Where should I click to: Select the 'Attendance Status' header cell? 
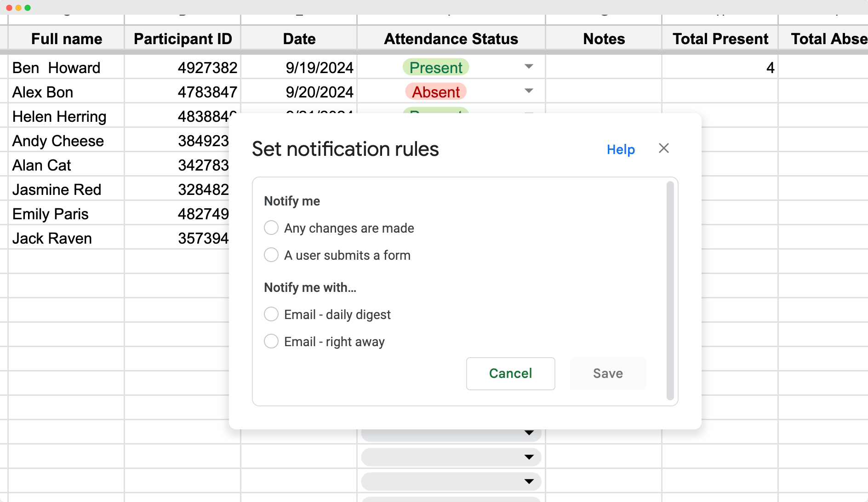[451, 39]
